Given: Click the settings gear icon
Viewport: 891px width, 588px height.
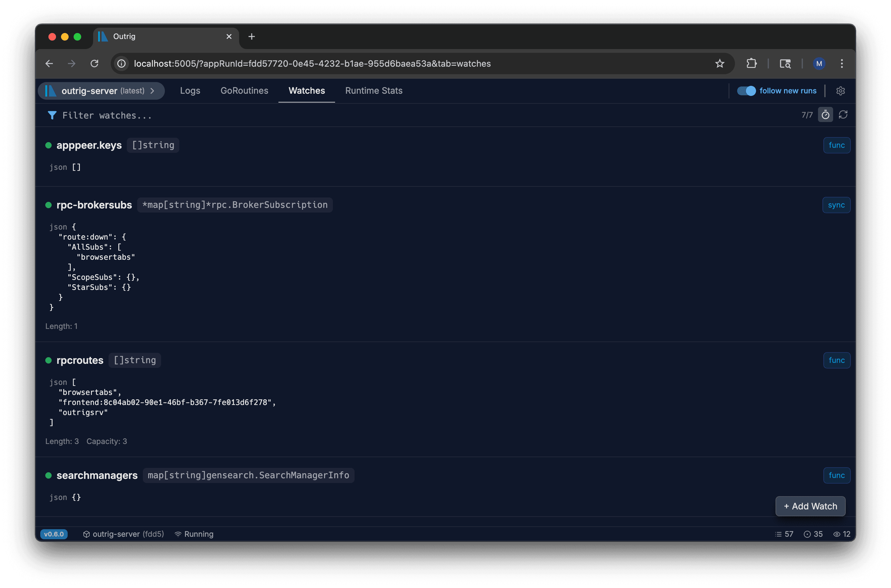Looking at the screenshot, I should [x=840, y=91].
